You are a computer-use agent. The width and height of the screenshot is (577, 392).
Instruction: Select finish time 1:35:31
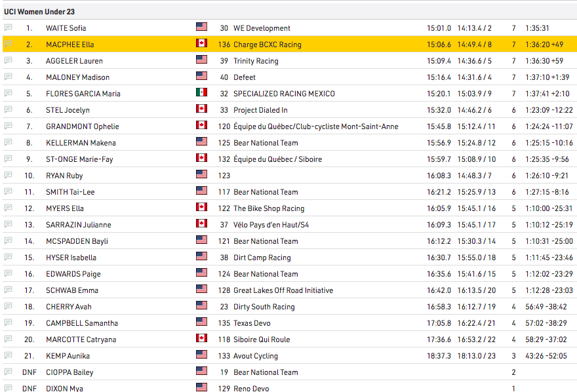coord(537,28)
